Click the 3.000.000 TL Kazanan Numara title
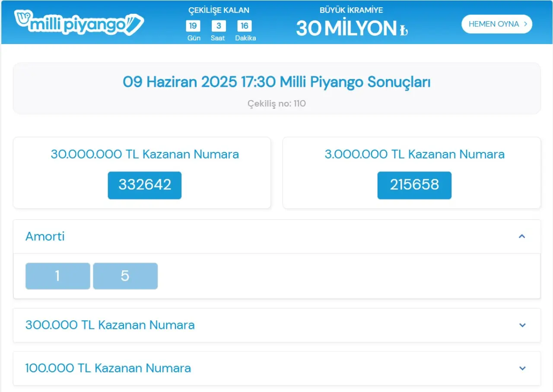 click(414, 154)
